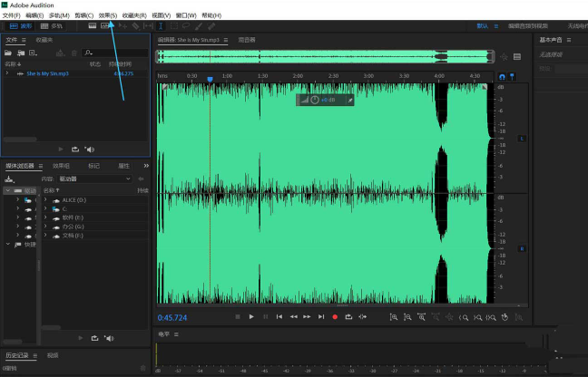This screenshot has width=588, height=377.
Task: Open the History panel tab
Action: 18,355
